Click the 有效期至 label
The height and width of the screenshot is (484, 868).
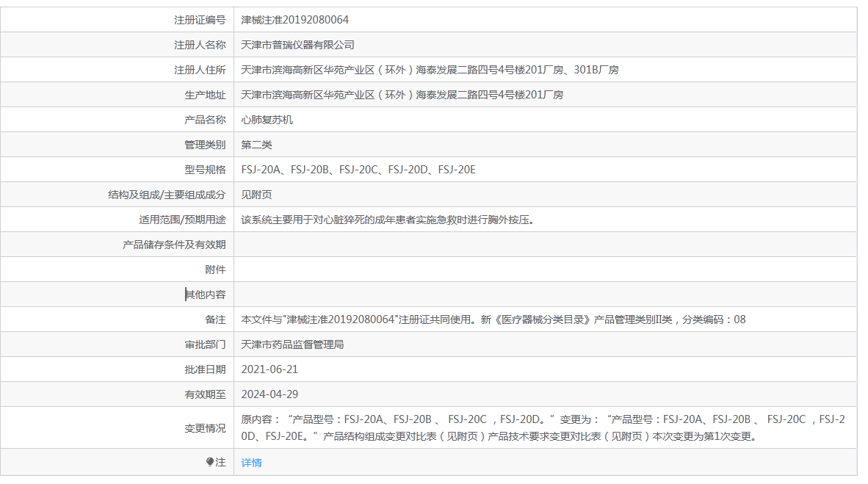coord(205,394)
